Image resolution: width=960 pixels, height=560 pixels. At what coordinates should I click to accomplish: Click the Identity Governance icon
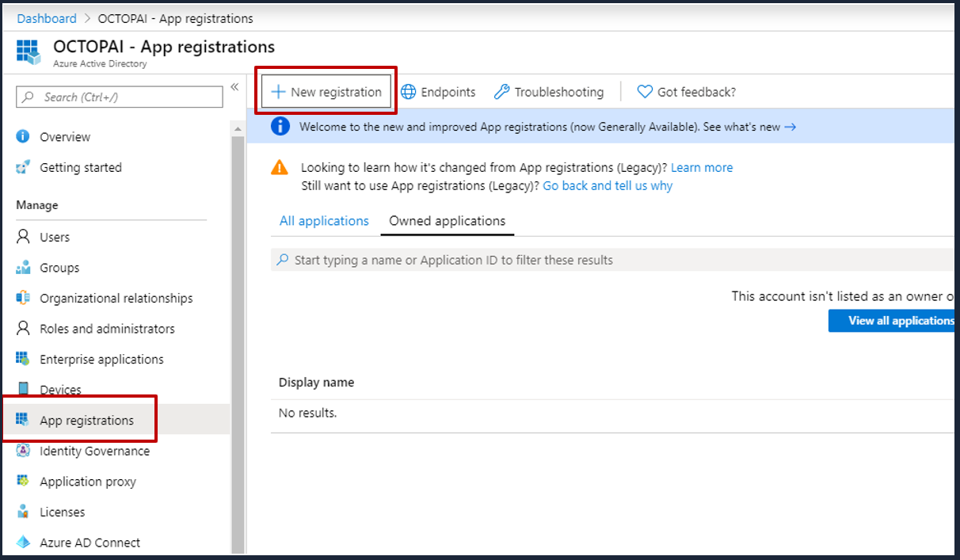(23, 451)
